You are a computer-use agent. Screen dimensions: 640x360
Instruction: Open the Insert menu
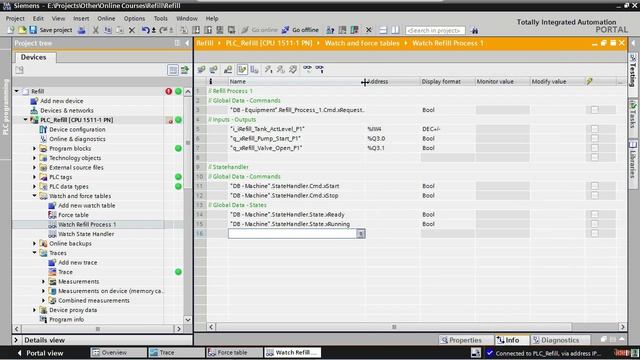pyautogui.click(x=81, y=18)
